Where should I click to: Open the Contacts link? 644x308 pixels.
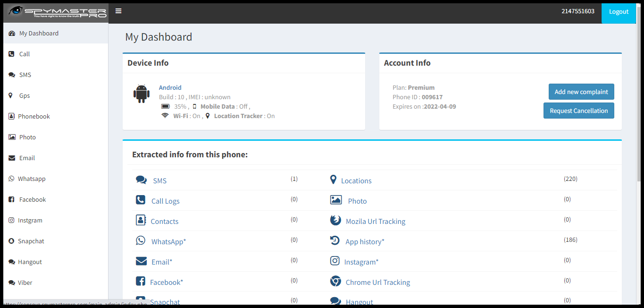point(165,221)
